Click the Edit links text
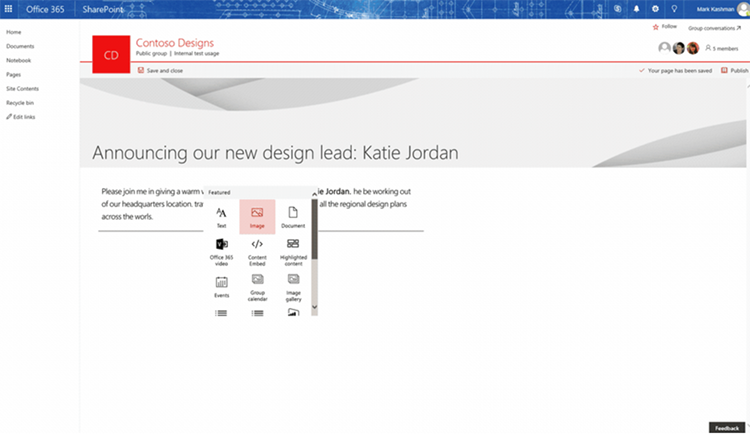750x439 pixels. (24, 117)
